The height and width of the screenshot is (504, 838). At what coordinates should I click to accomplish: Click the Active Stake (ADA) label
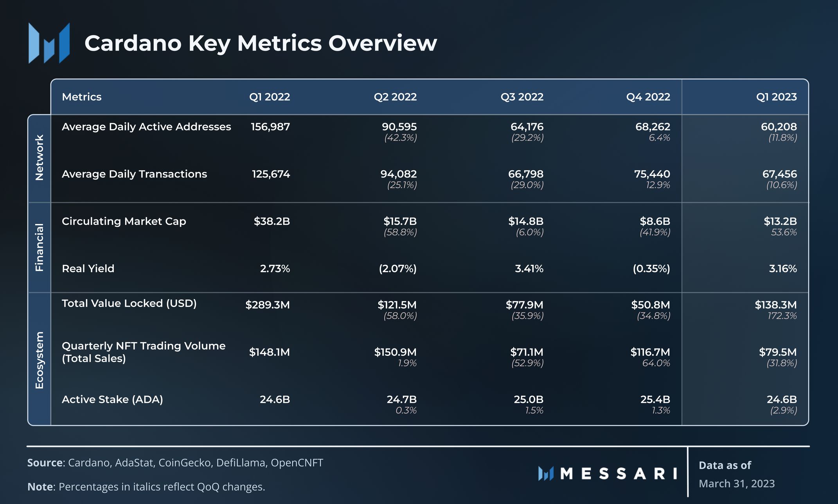click(112, 400)
